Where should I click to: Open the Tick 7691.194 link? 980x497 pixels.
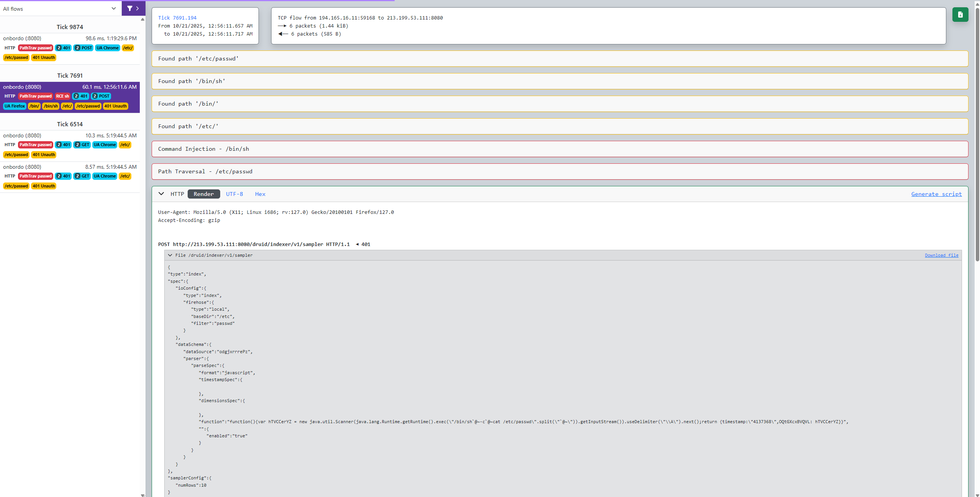[x=177, y=18]
